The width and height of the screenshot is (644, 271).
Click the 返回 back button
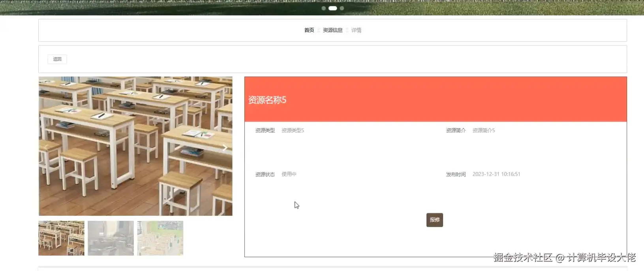[57, 59]
